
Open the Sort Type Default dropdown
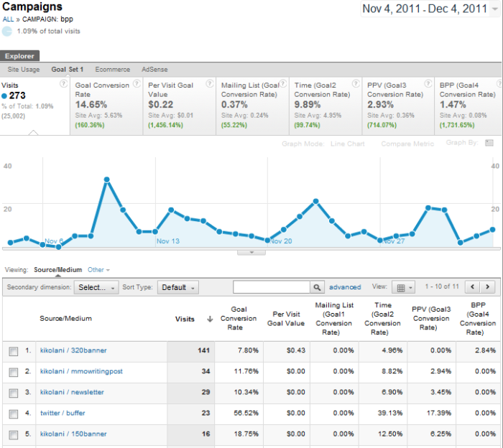177,287
